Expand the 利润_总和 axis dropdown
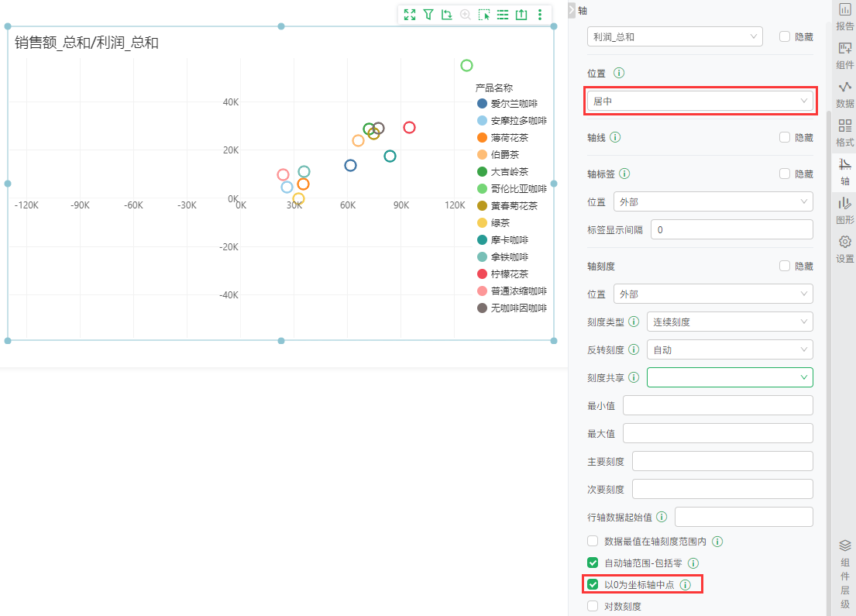The height and width of the screenshot is (616, 856). 675,36
